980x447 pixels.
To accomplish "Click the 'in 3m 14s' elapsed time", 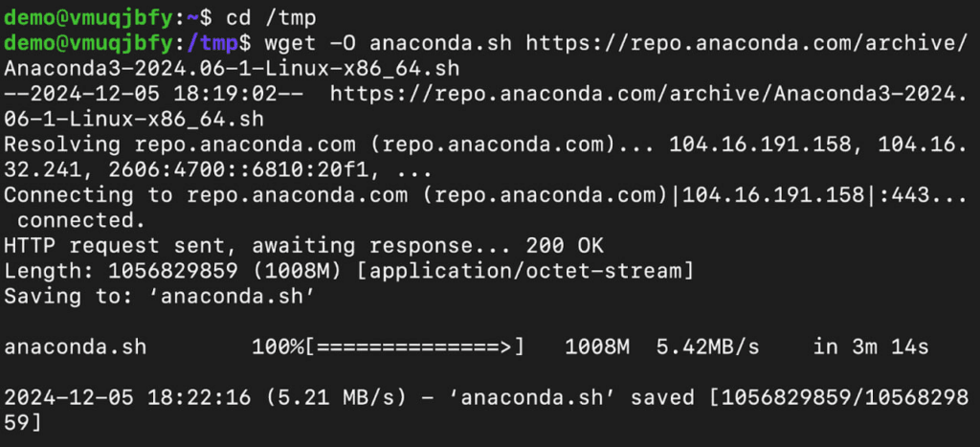I will [871, 346].
